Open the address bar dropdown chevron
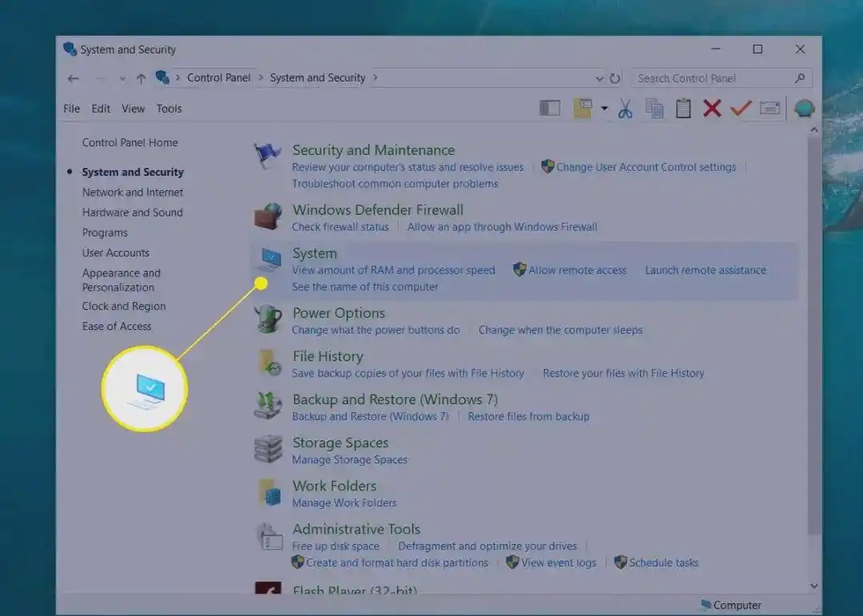The image size is (863, 616). [599, 77]
